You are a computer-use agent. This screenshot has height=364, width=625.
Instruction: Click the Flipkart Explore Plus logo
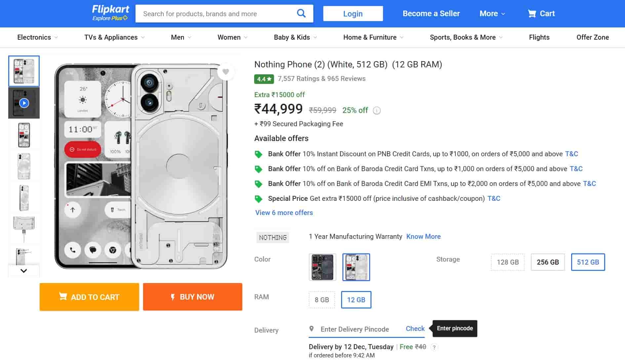tap(110, 13)
